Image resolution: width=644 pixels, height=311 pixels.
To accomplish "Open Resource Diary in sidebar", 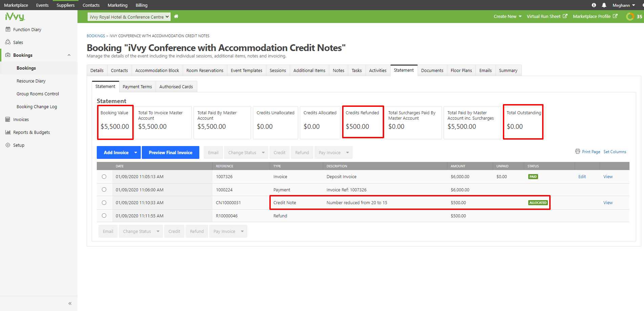I will coord(31,81).
